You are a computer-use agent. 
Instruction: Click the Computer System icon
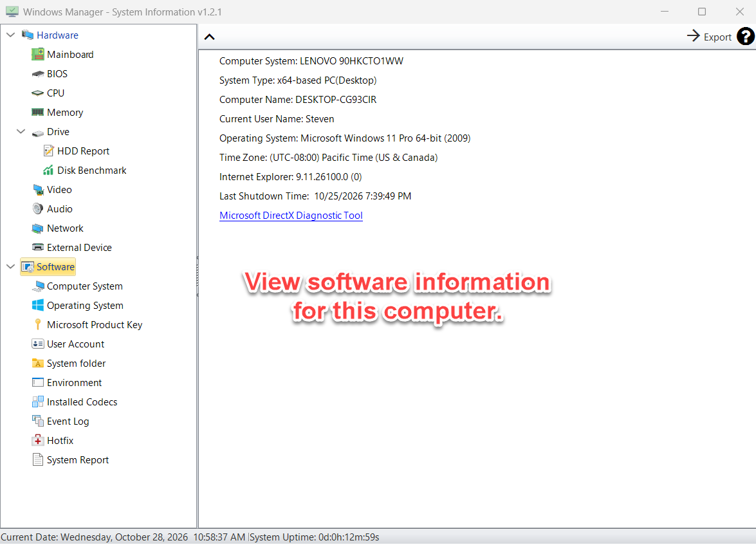(x=37, y=286)
